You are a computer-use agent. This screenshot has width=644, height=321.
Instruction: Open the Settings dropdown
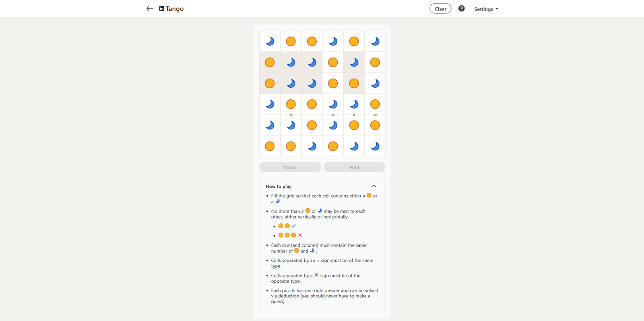(486, 9)
